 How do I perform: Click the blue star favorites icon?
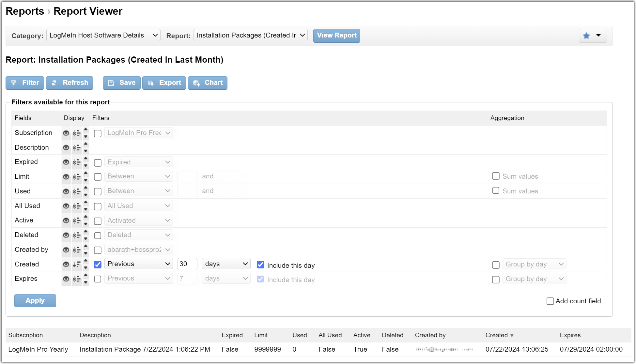[586, 36]
